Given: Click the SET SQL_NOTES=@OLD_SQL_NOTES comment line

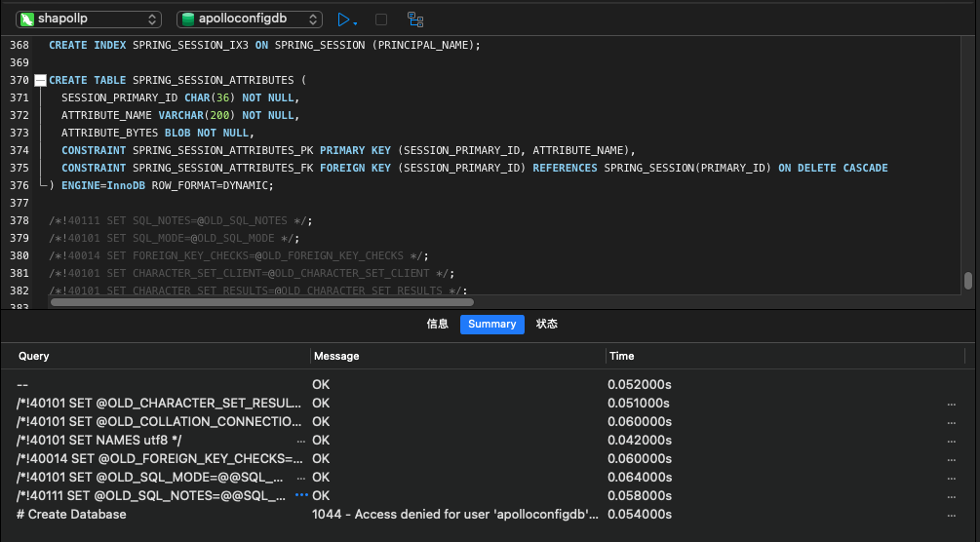Looking at the screenshot, I should pyautogui.click(x=180, y=220).
